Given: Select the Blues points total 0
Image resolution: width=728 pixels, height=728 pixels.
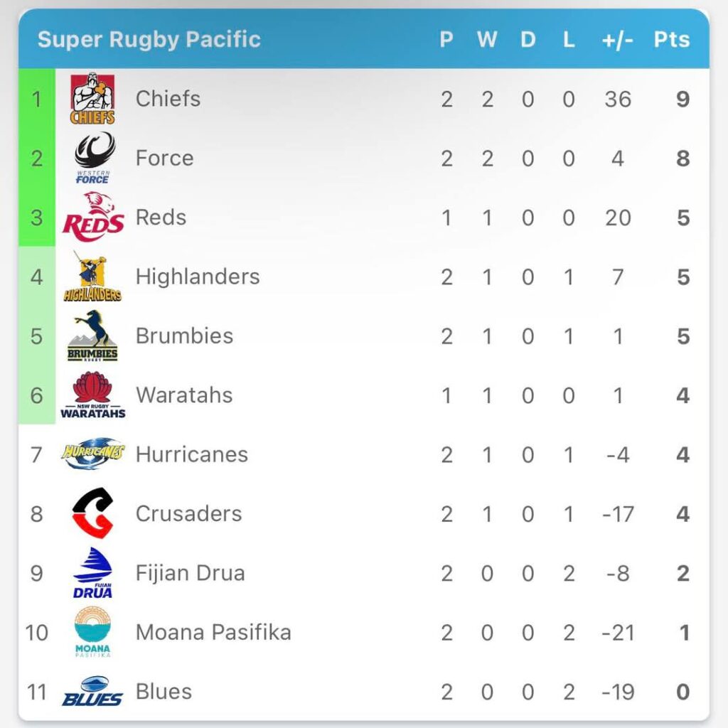Looking at the screenshot, I should [x=683, y=692].
